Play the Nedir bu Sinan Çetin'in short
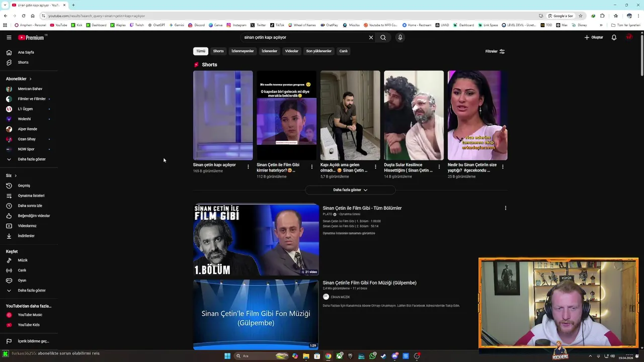 tap(477, 115)
